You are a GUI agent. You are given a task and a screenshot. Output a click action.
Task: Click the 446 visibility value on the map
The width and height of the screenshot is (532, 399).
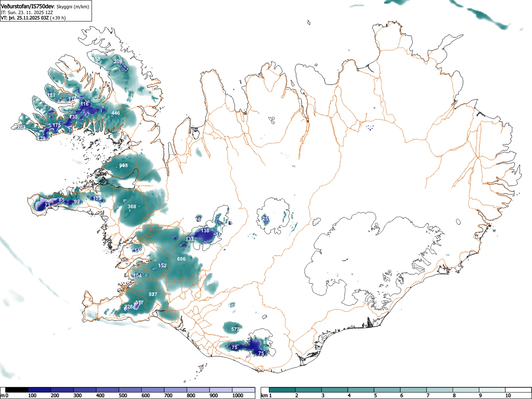click(116, 113)
